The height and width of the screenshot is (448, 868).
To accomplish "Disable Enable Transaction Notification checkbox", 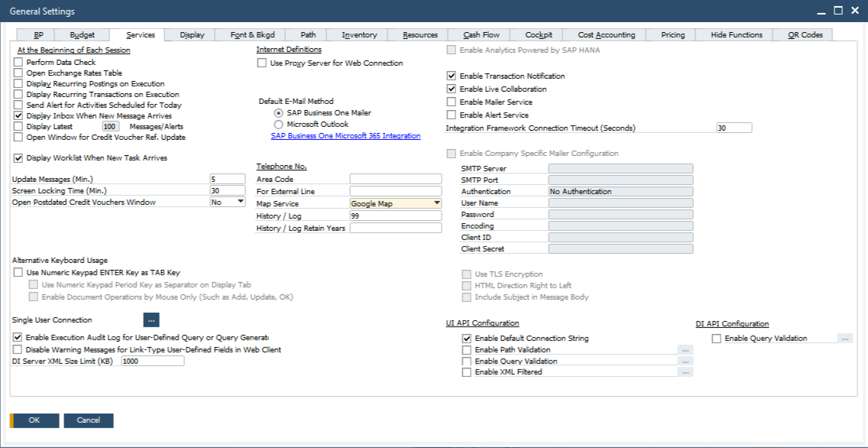I will click(x=451, y=76).
